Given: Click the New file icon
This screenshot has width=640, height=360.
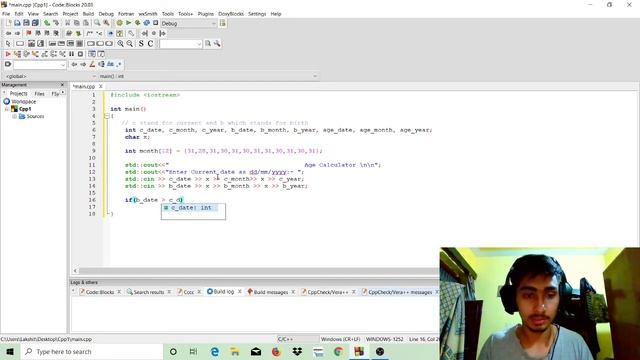Looking at the screenshot, I should tap(8, 23).
